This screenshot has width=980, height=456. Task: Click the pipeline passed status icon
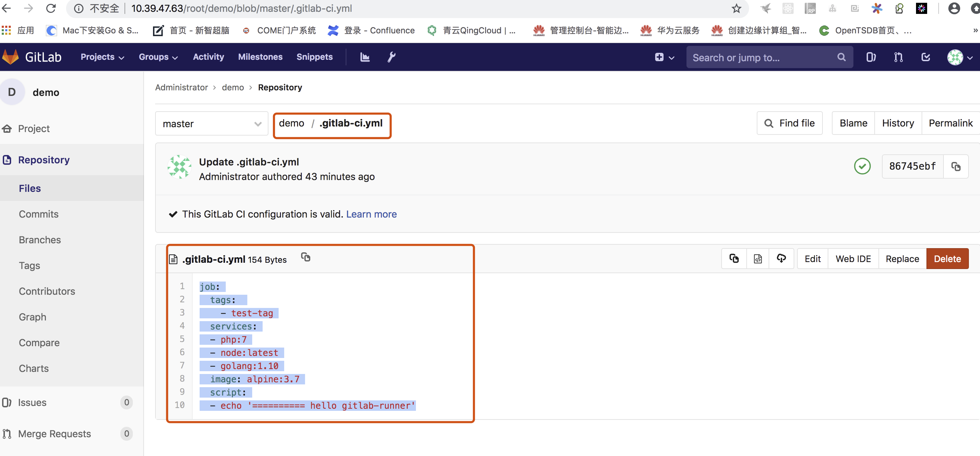pyautogui.click(x=862, y=166)
